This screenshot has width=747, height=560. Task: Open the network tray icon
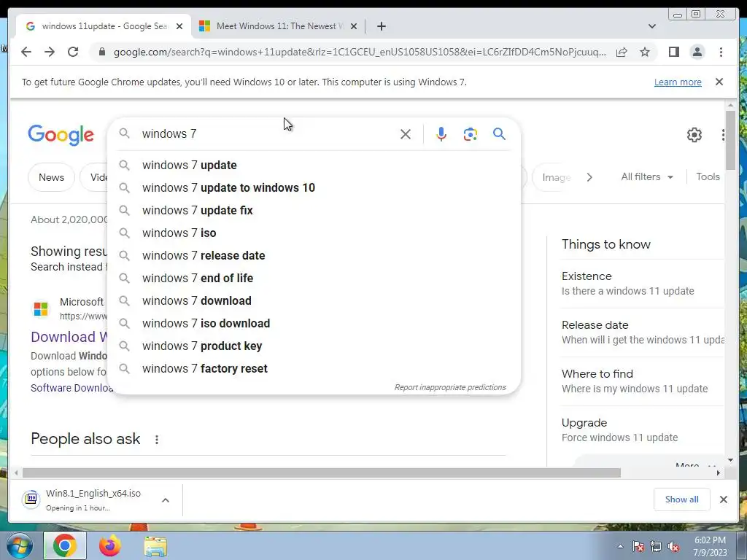tap(656, 547)
